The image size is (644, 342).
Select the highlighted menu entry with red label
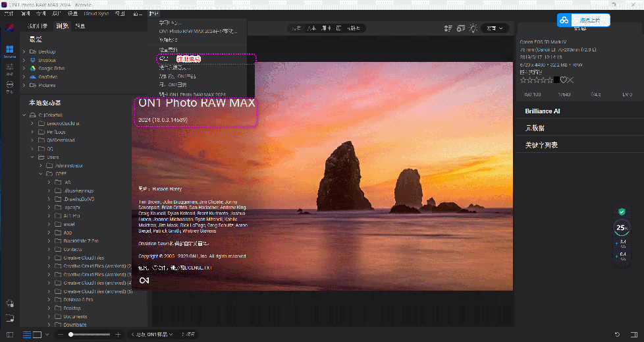pos(206,59)
